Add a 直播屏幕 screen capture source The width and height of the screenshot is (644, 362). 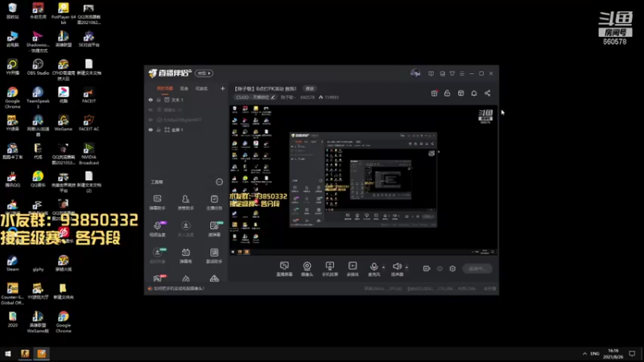pos(284,269)
